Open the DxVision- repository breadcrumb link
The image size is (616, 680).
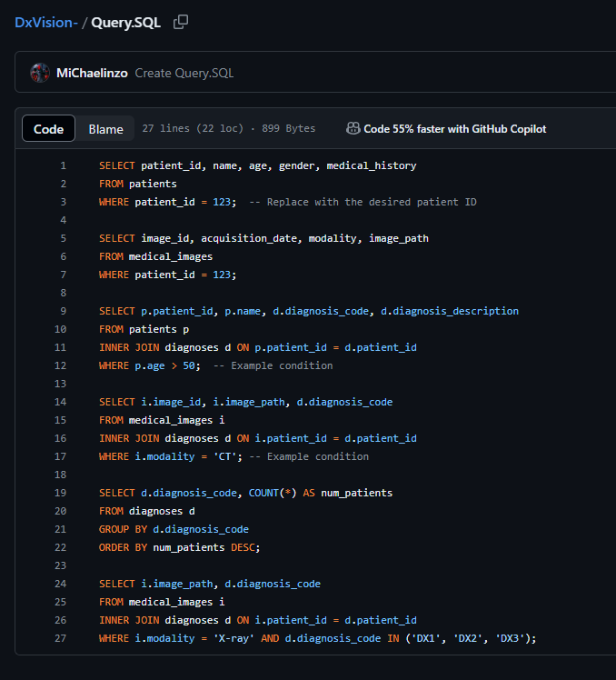45,22
